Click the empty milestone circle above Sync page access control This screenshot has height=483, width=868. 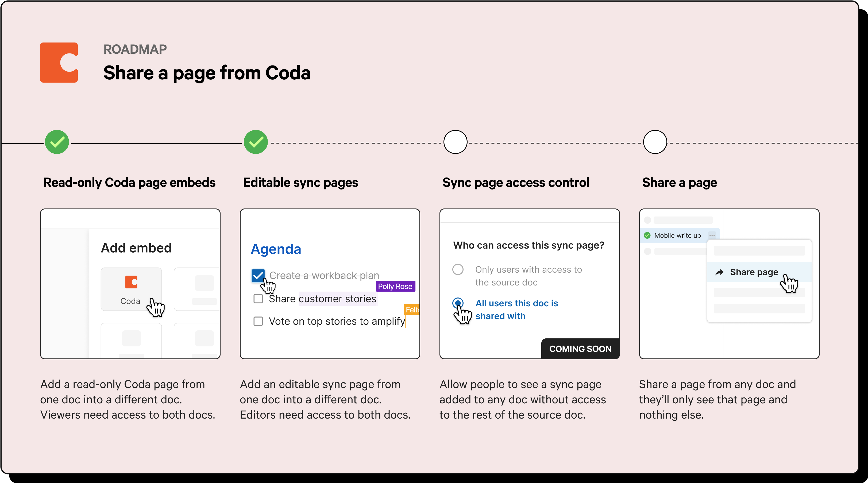(455, 142)
